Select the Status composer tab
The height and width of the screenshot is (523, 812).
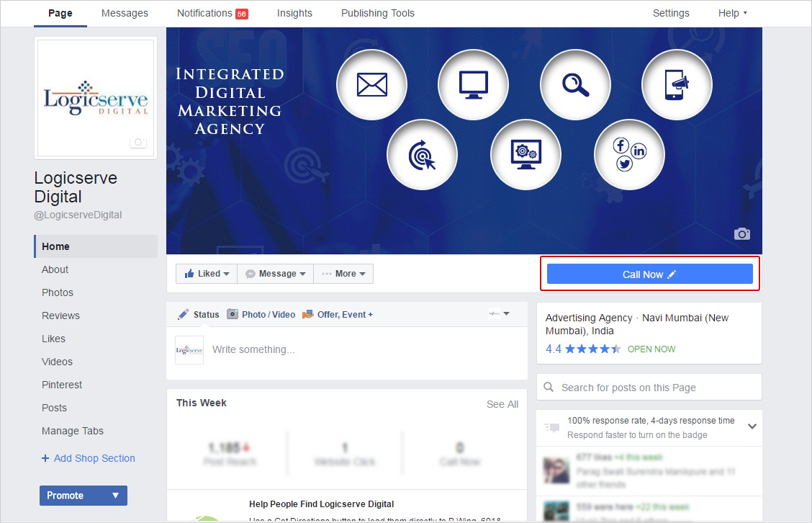(206, 315)
